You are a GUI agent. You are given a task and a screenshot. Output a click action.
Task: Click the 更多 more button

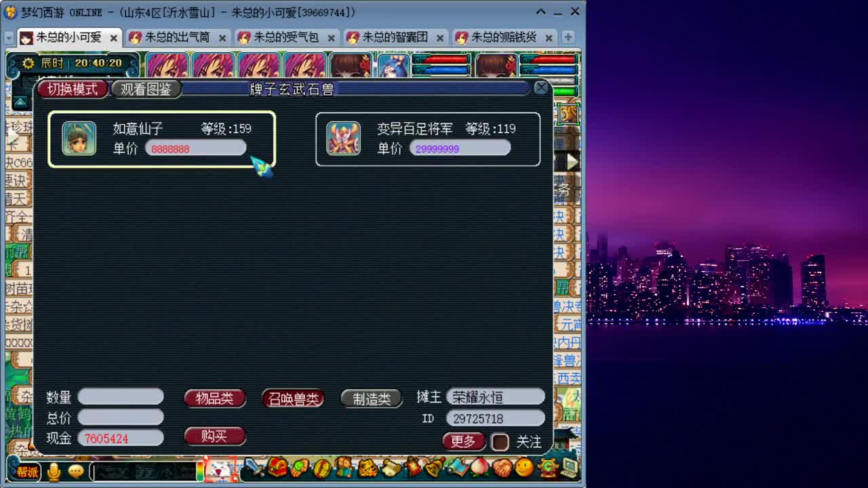(x=463, y=442)
